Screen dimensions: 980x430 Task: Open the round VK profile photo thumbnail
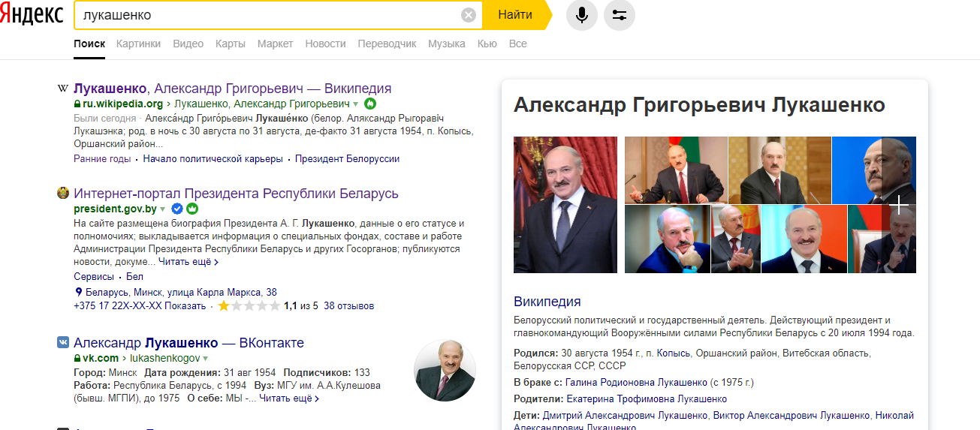[x=445, y=370]
